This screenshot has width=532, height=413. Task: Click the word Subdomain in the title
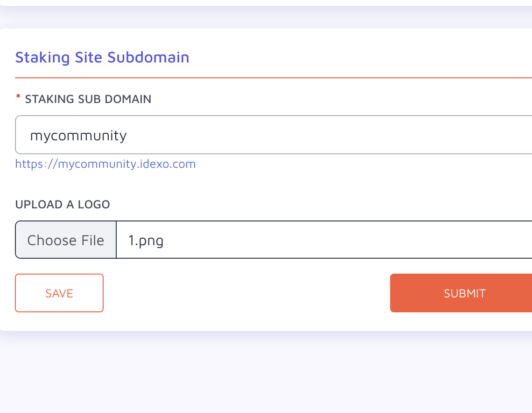(148, 57)
